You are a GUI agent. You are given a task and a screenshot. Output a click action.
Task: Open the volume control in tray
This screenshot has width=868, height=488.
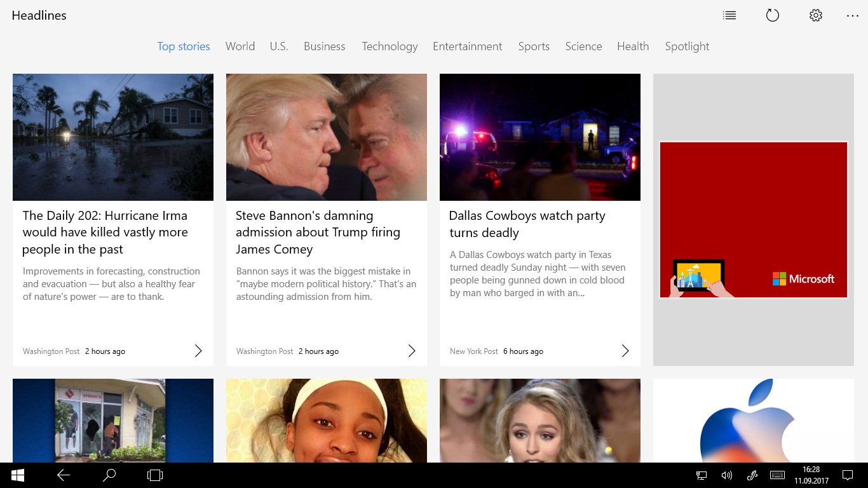click(x=727, y=475)
